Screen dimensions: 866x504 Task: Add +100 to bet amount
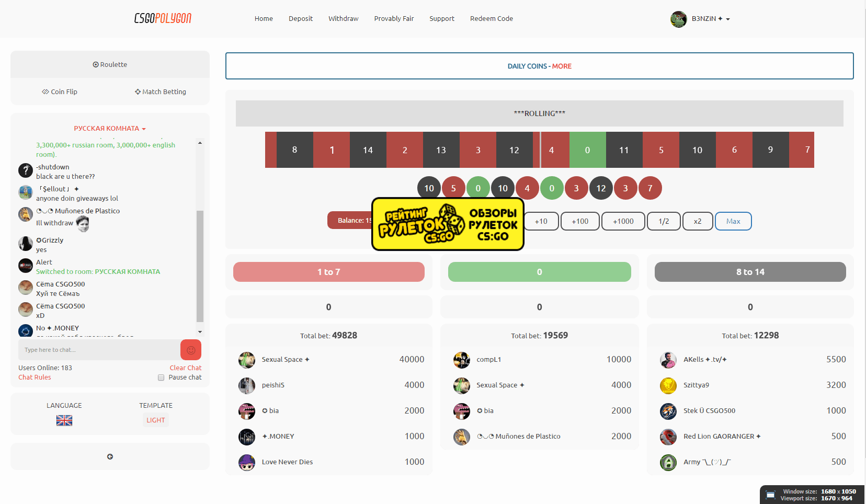[x=580, y=221]
